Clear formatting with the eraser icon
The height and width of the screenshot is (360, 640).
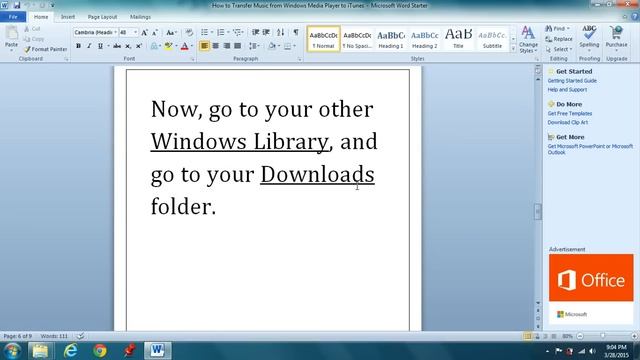point(189,33)
